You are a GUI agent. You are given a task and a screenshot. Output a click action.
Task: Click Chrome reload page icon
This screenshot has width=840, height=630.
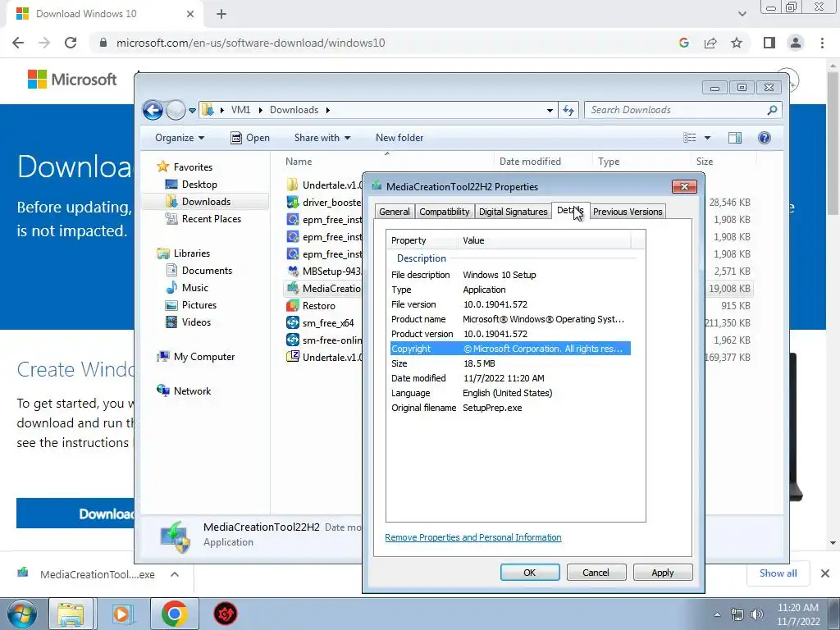point(71,43)
